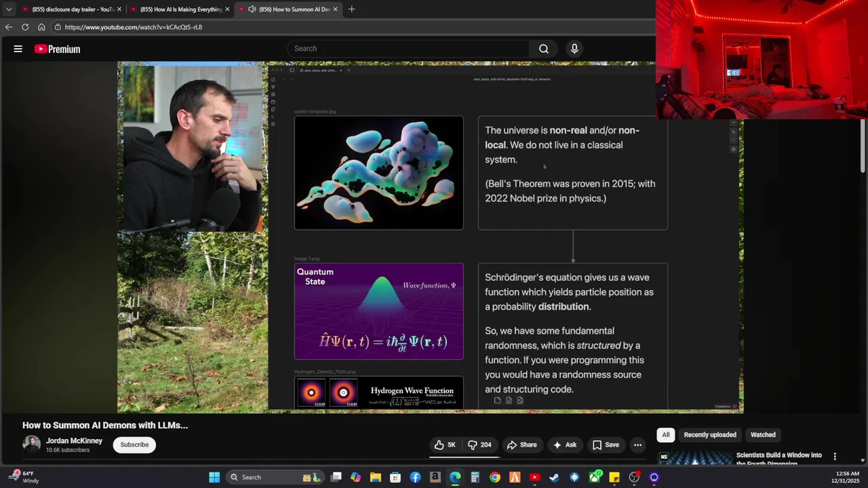Share the video using Share button
Image resolution: width=868 pixels, height=488 pixels.
pyautogui.click(x=522, y=445)
